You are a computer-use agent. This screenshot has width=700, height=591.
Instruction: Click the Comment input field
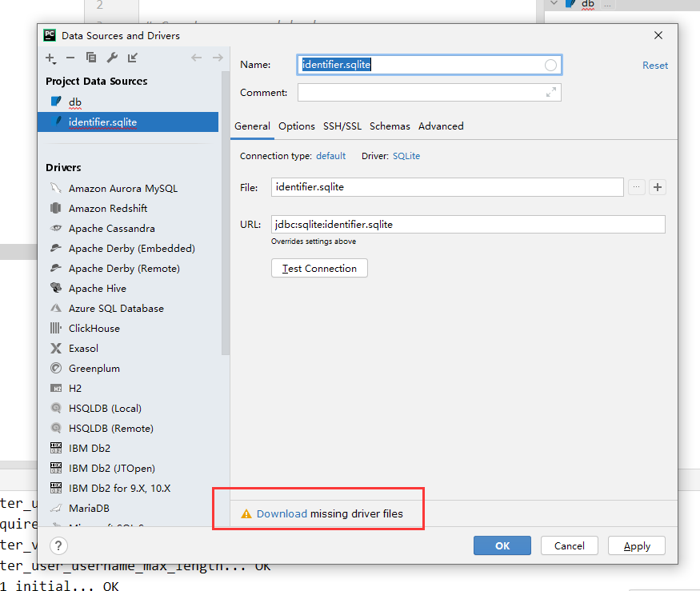click(429, 93)
